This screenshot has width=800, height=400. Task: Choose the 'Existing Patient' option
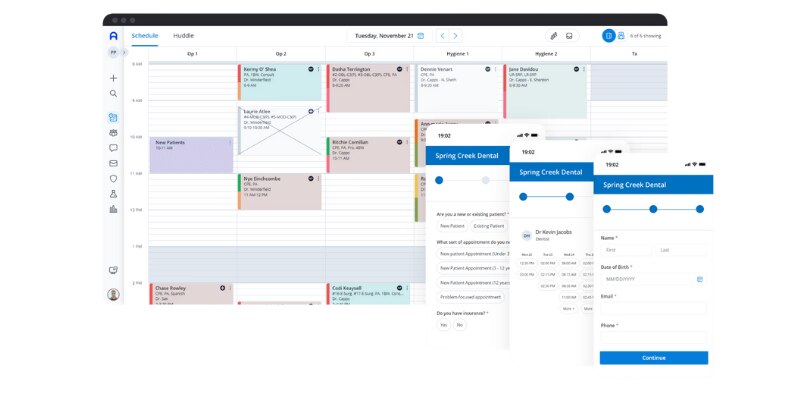[x=489, y=227]
